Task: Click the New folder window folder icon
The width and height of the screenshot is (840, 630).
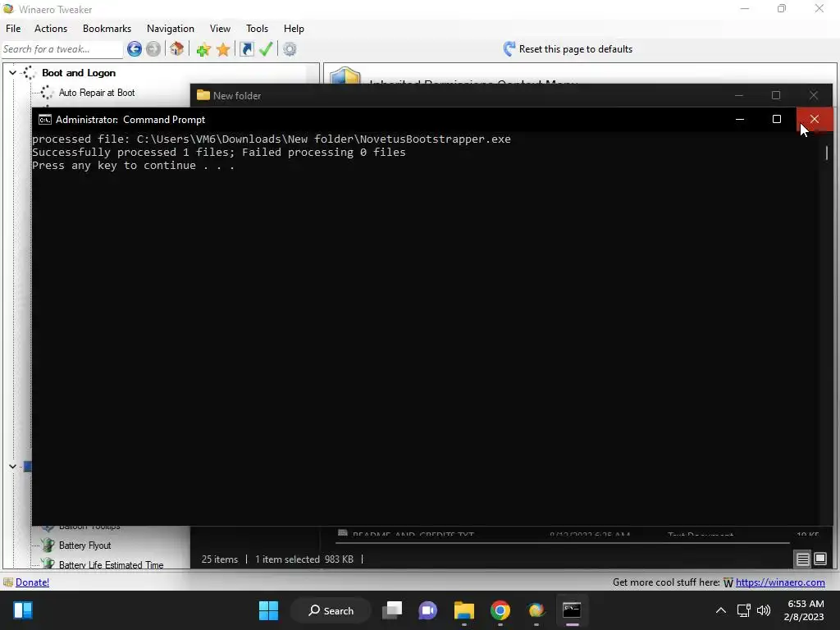Action: [203, 95]
